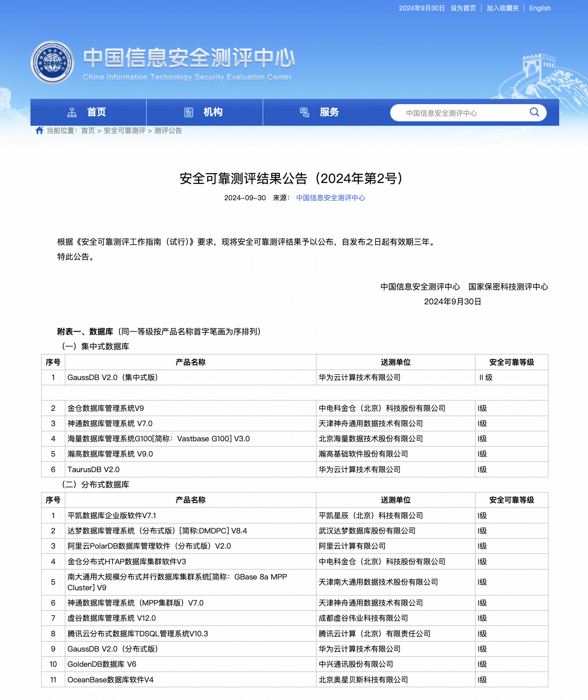
Task: Click cell 瀚高数据库管理系统 V9.0
Action: tap(191, 454)
